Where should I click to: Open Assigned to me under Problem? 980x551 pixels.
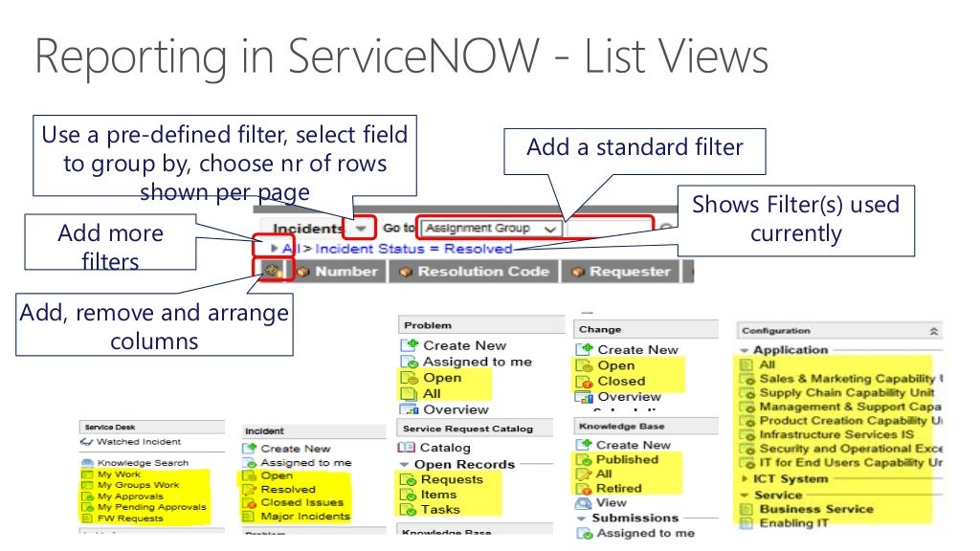click(x=478, y=362)
